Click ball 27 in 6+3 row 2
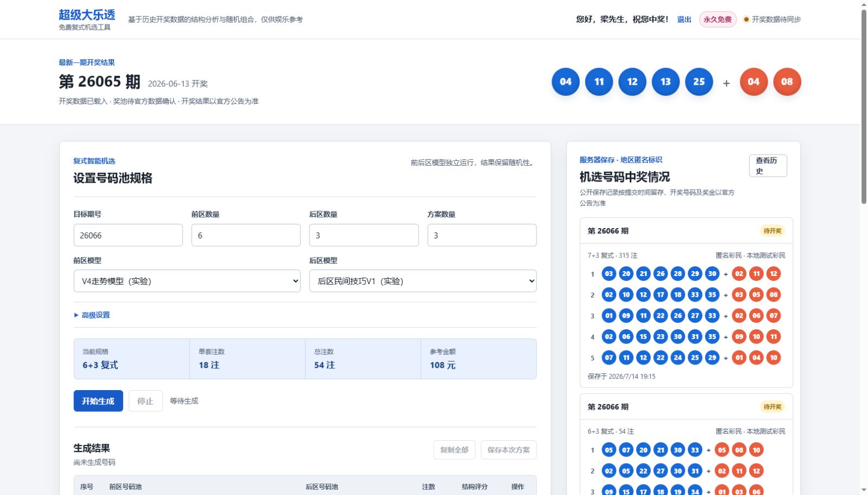This screenshot has height=495, width=868. pyautogui.click(x=661, y=471)
